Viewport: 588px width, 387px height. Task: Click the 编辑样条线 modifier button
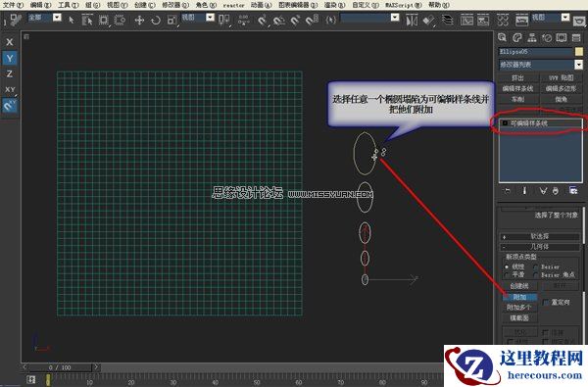click(518, 89)
